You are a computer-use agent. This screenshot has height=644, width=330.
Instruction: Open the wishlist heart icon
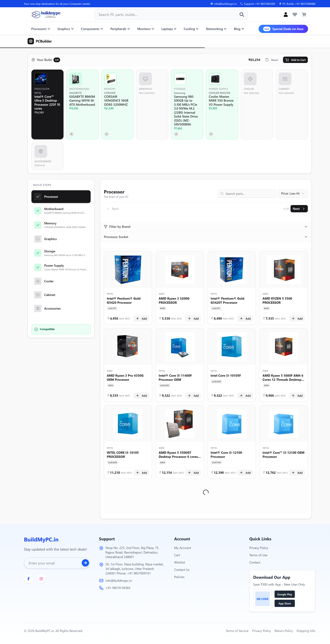295,15
